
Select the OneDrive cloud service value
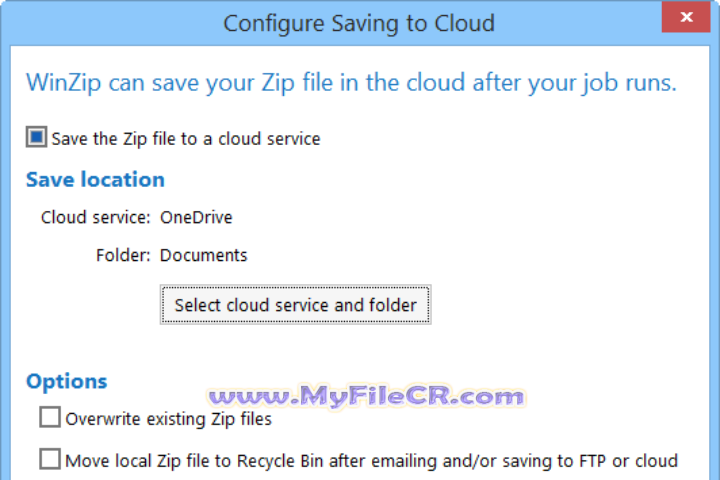click(x=196, y=217)
